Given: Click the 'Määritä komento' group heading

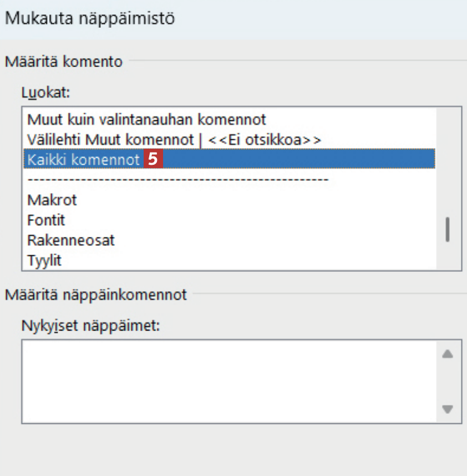Looking at the screenshot, I should click(x=63, y=61).
